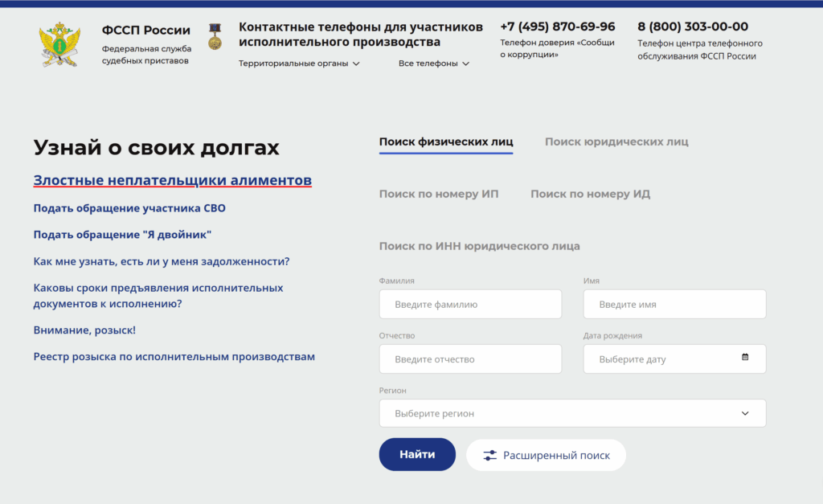
Task: Click the Узнай о своих долгах heading
Action: point(157,148)
